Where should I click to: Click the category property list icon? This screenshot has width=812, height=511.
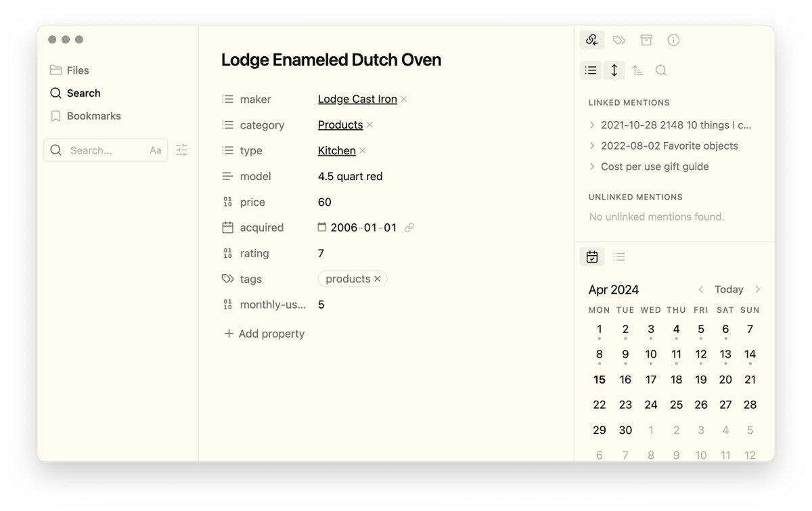227,125
